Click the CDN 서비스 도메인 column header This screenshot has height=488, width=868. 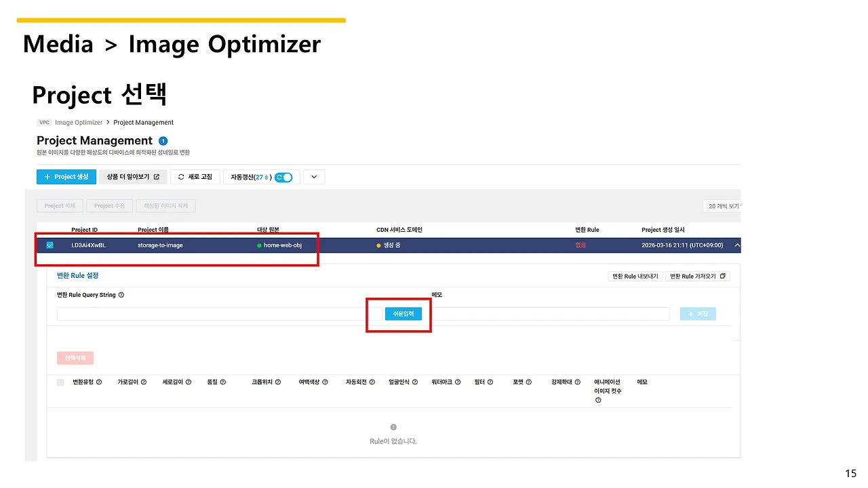[x=399, y=230]
